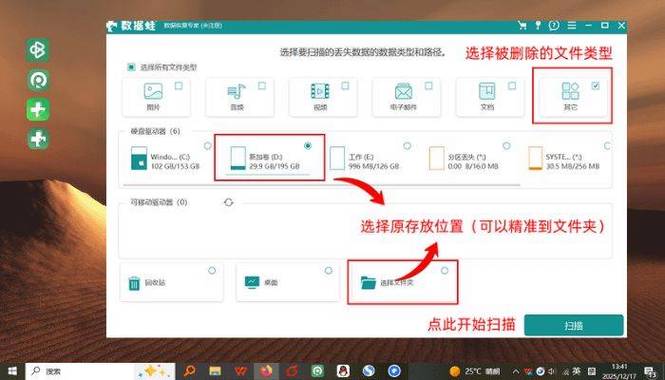Open the hamburger menu in title bar
Viewport: 665px width, 380px height.
pos(572,25)
